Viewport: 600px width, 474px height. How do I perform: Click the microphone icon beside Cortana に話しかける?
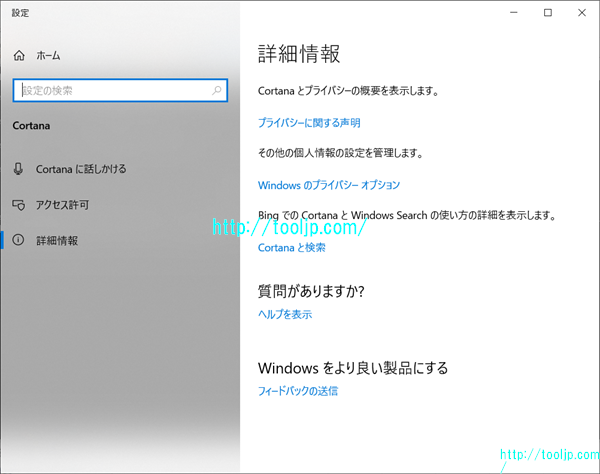tap(18, 169)
